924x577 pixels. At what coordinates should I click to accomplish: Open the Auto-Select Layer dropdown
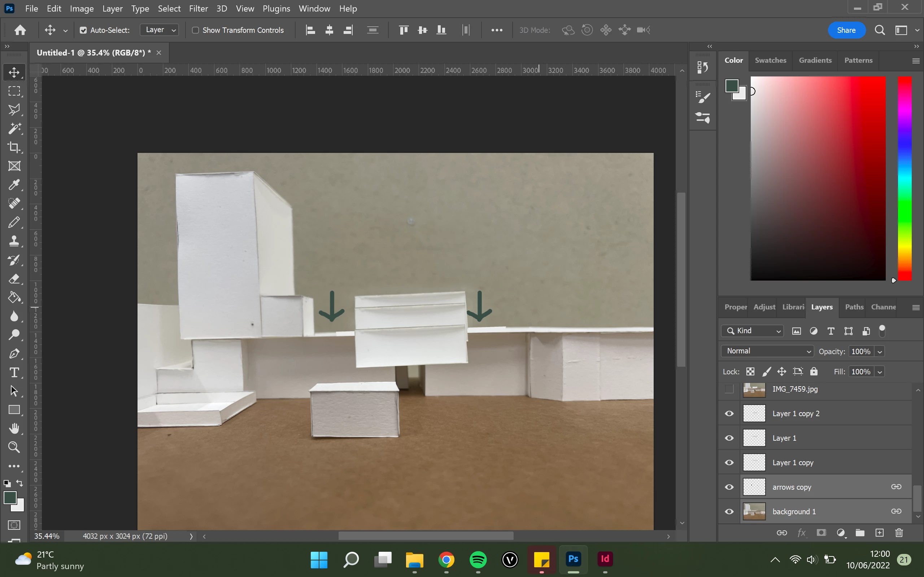pyautogui.click(x=160, y=30)
